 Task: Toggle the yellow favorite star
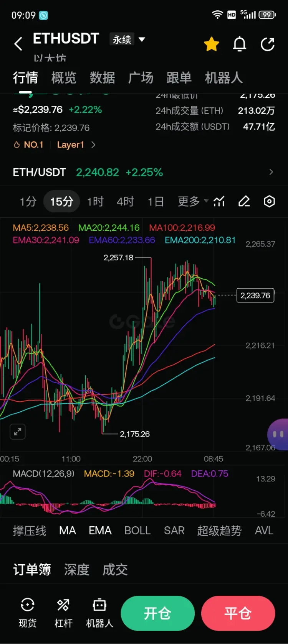tap(211, 44)
